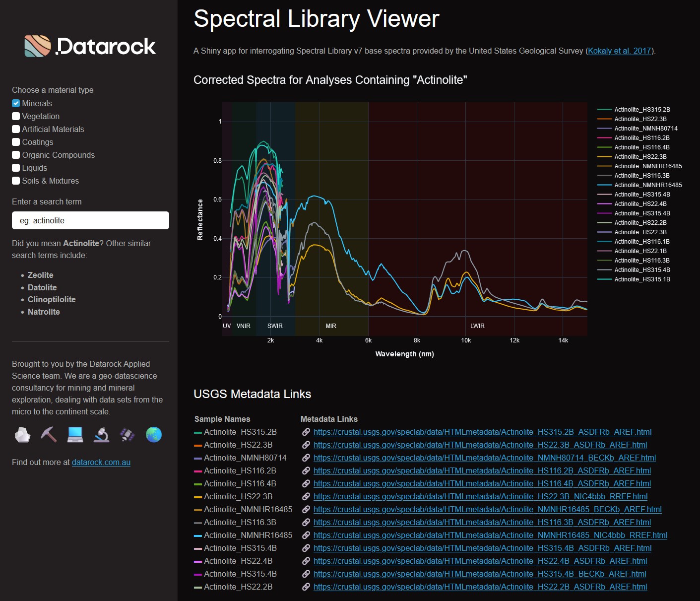Visit the datarock.com.au website link

[101, 462]
